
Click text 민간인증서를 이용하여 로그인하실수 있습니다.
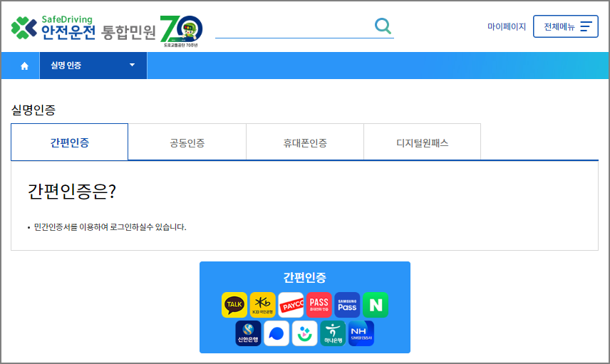click(110, 227)
